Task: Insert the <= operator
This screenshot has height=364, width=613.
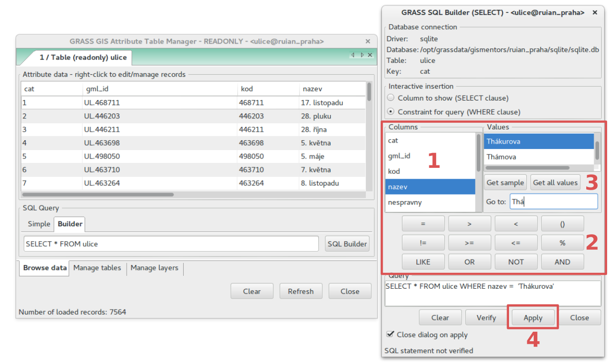Action: point(516,243)
